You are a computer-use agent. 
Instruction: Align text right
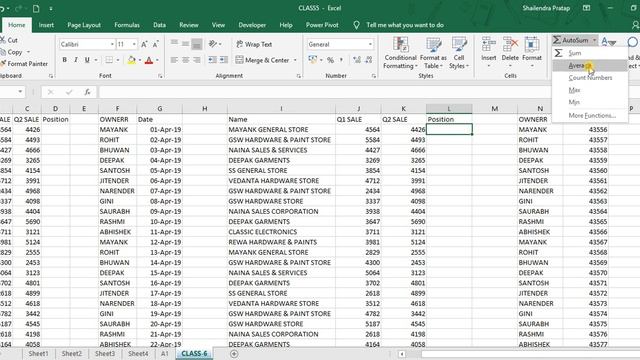click(197, 60)
